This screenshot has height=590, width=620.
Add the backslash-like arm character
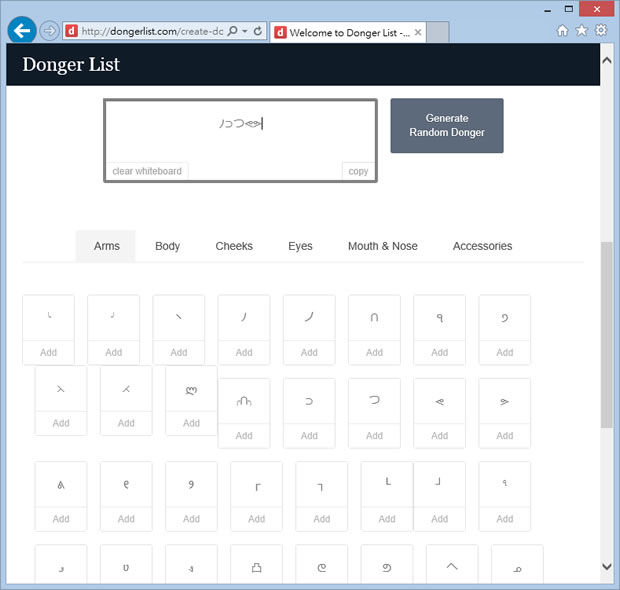coord(179,352)
